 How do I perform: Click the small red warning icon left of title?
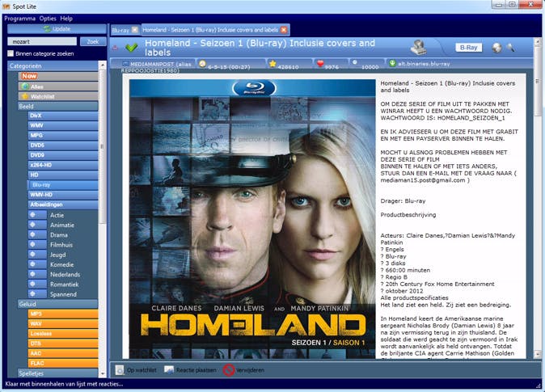pos(115,48)
